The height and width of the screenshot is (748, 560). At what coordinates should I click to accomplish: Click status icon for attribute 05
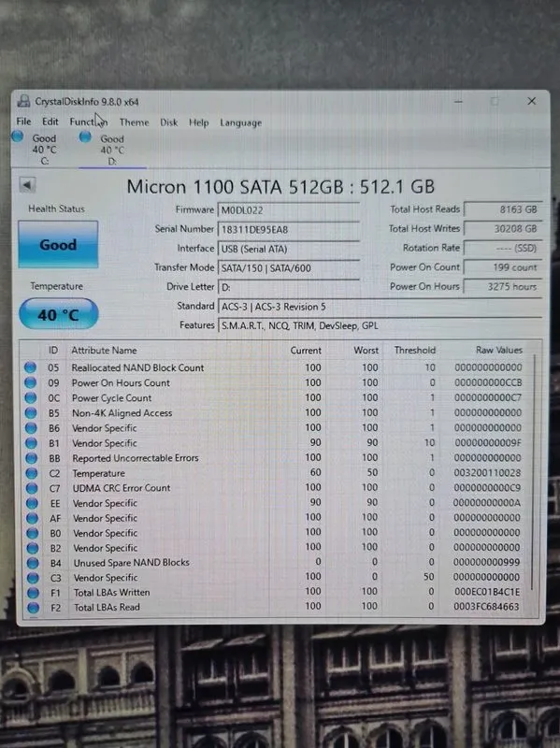click(30, 367)
